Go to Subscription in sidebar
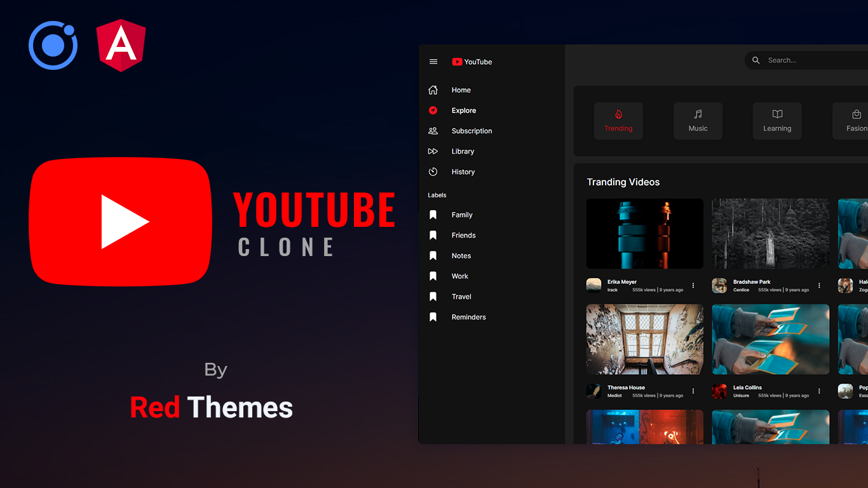Viewport: 868px width, 488px height. [471, 131]
